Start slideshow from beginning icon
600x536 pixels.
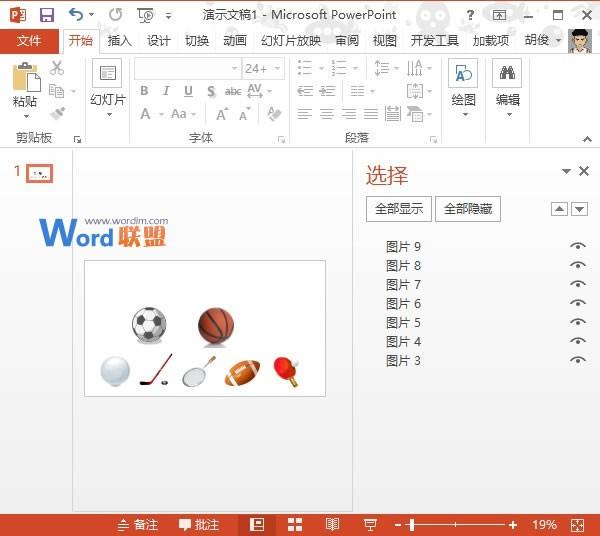(x=145, y=15)
